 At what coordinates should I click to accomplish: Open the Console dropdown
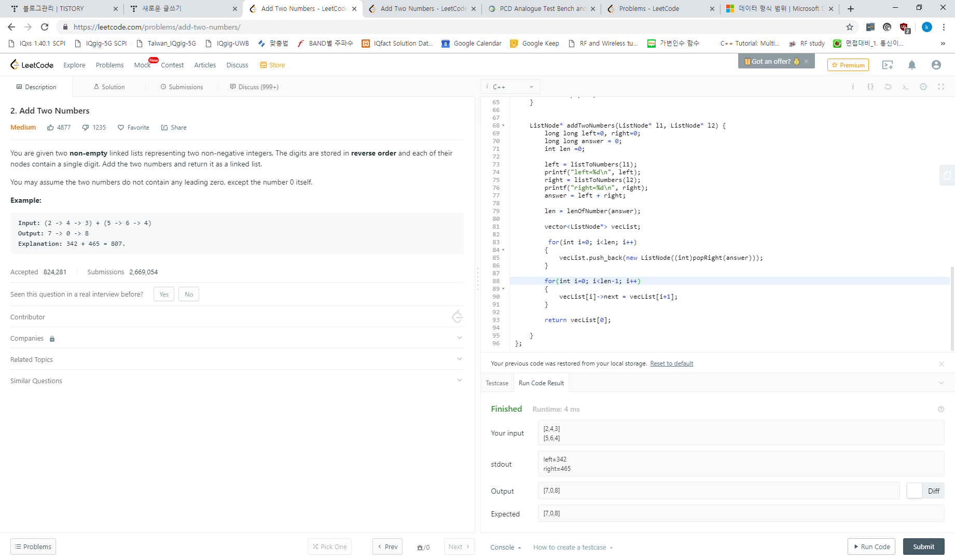coord(506,548)
